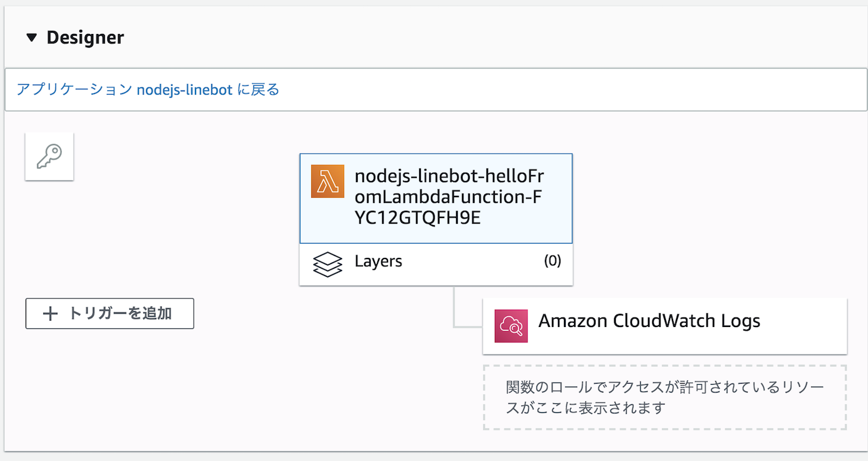Click blank space in the Layers row

471,263
